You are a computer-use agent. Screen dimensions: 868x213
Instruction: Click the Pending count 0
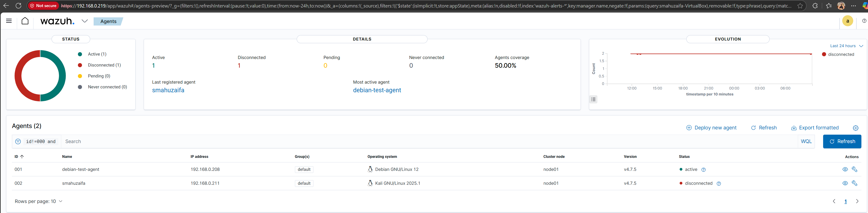[x=325, y=65]
